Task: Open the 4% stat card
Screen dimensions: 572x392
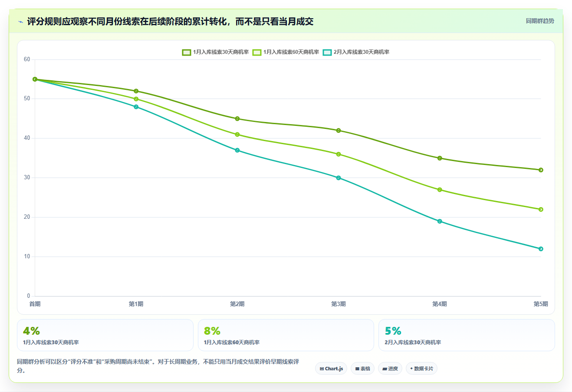Action: (x=105, y=335)
